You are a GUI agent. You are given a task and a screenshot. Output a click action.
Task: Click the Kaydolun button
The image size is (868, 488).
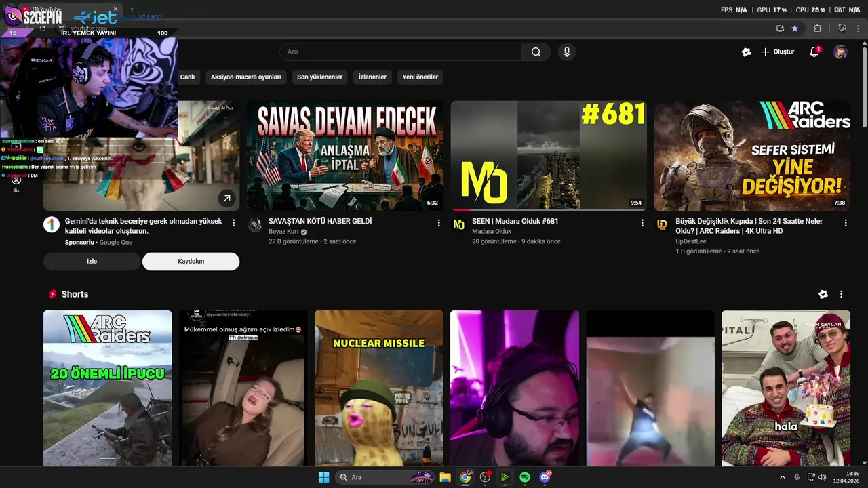point(191,261)
